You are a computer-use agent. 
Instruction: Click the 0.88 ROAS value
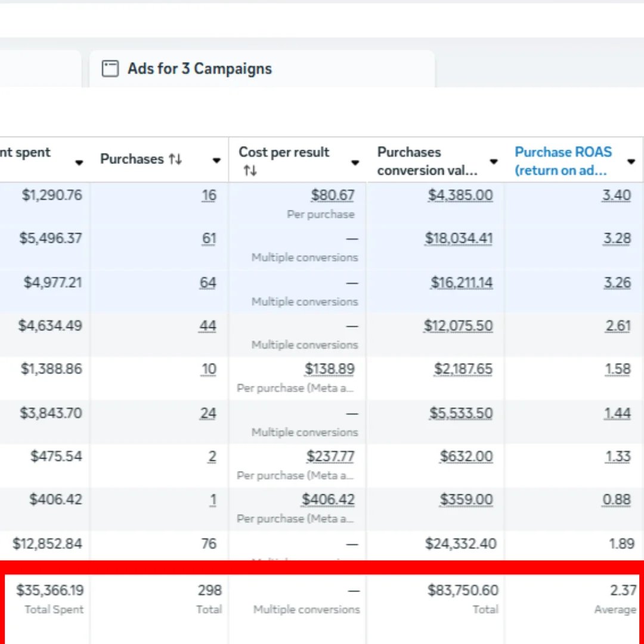616,500
